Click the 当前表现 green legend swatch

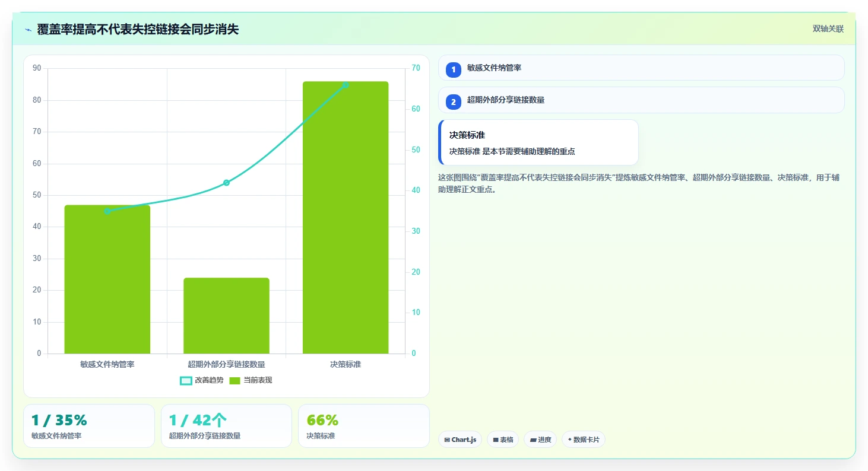click(235, 380)
